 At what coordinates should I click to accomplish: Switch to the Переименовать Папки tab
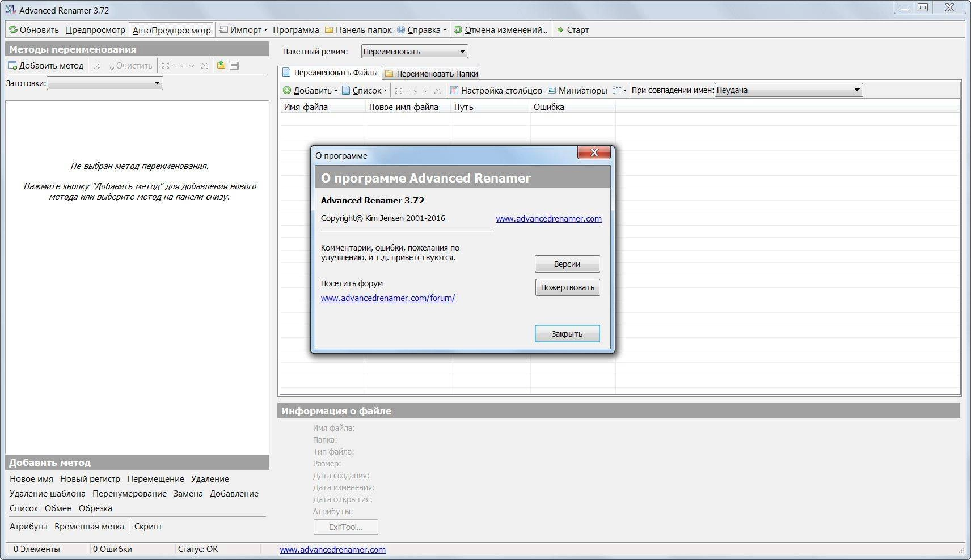coord(432,73)
